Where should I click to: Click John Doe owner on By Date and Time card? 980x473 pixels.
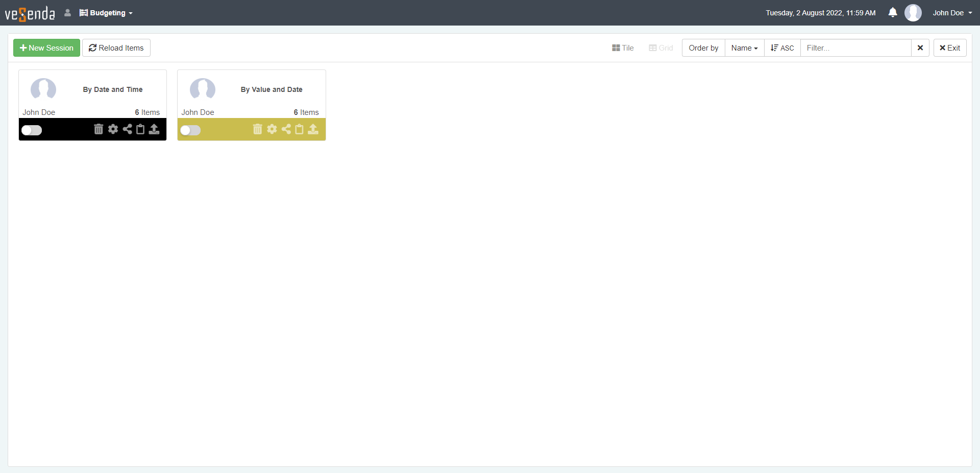click(x=39, y=112)
